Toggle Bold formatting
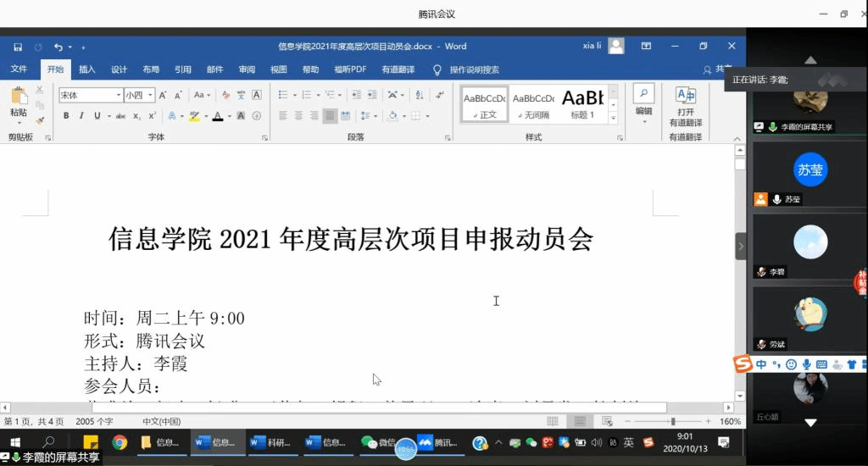The width and height of the screenshot is (868, 466). [66, 116]
